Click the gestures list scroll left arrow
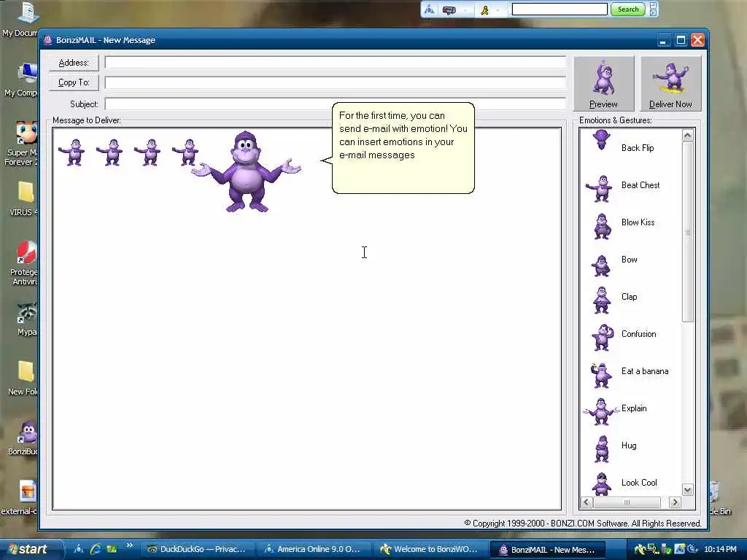The image size is (747, 560). 587,502
